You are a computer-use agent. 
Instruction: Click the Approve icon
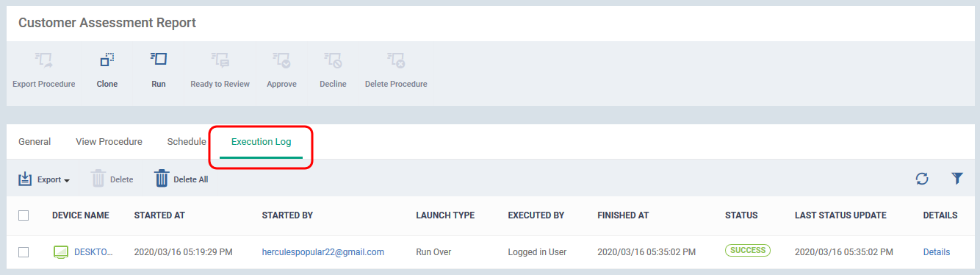pyautogui.click(x=281, y=60)
